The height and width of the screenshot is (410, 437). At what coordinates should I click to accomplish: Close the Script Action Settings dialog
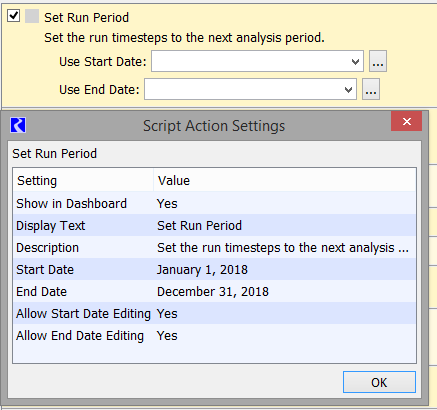pos(406,121)
